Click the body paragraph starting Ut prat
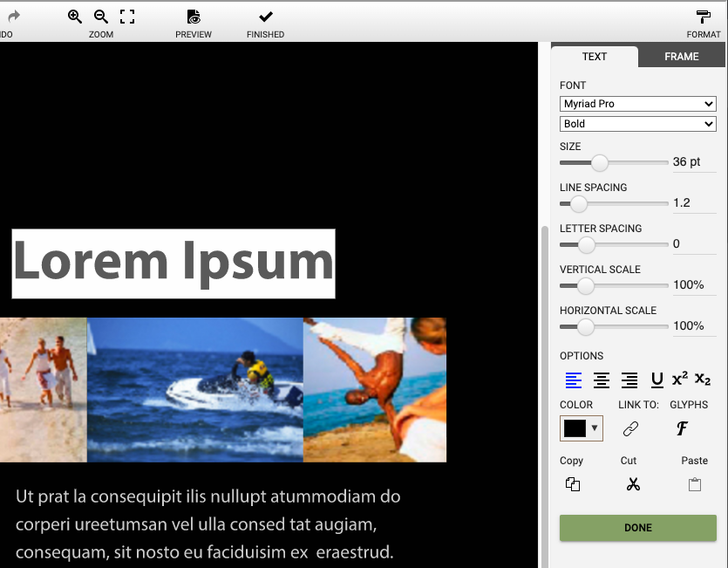 [208, 524]
